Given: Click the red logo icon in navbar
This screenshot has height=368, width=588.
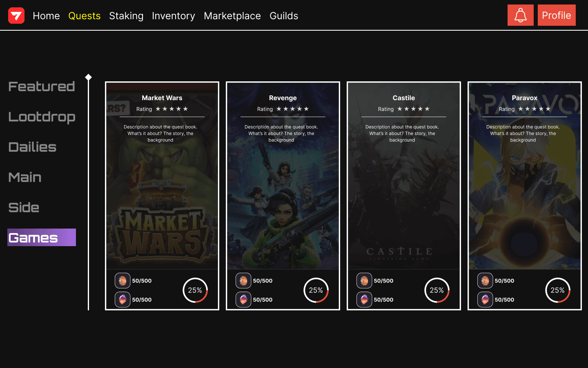Looking at the screenshot, I should pos(16,16).
